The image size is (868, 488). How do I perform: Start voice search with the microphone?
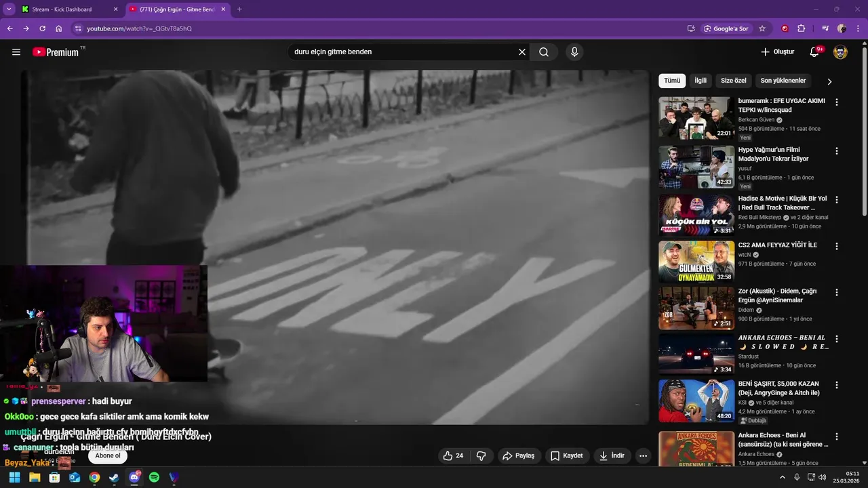pyautogui.click(x=574, y=52)
